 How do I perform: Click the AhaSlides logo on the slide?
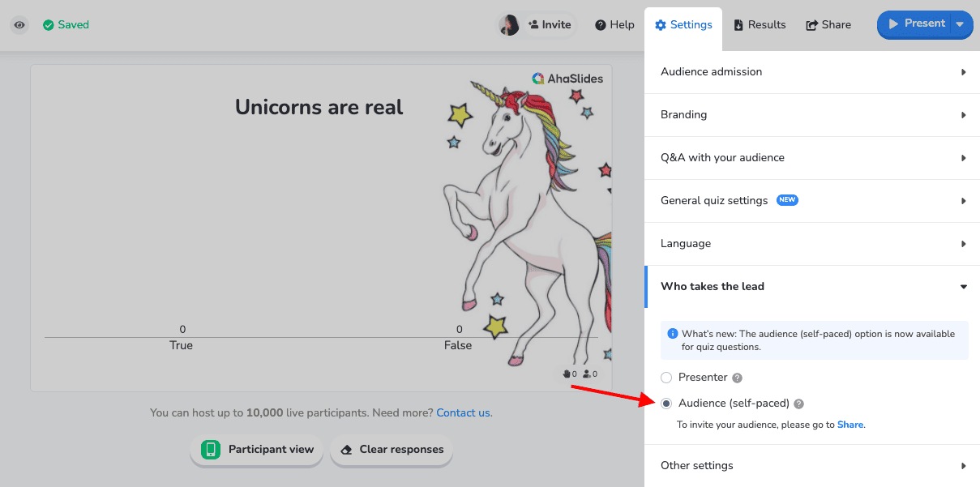coord(567,79)
